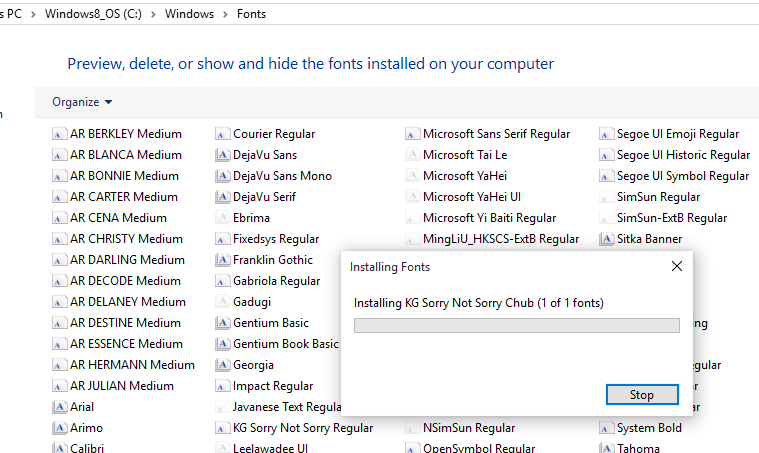Select the AR DECODE Medium font name
The width and height of the screenshot is (759, 453).
pos(125,281)
